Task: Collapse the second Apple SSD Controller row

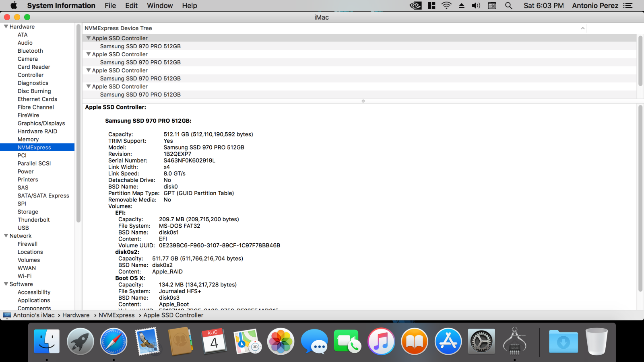Action: 89,54
